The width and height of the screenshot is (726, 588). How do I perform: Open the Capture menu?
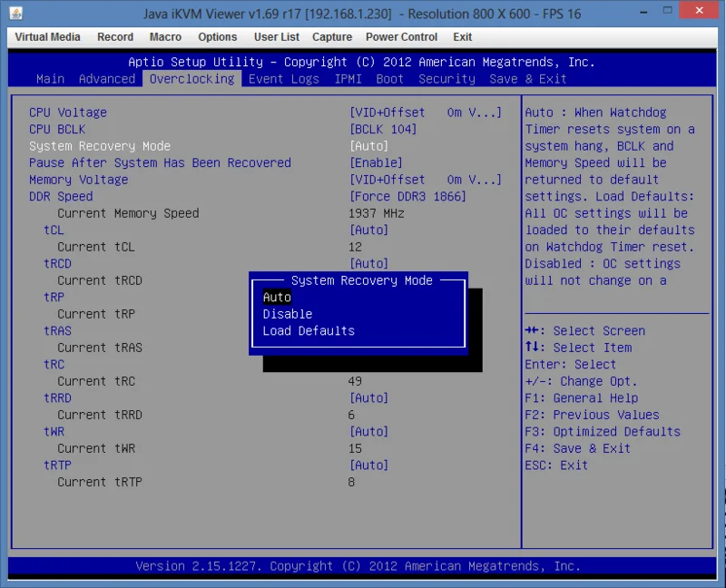[x=332, y=37]
